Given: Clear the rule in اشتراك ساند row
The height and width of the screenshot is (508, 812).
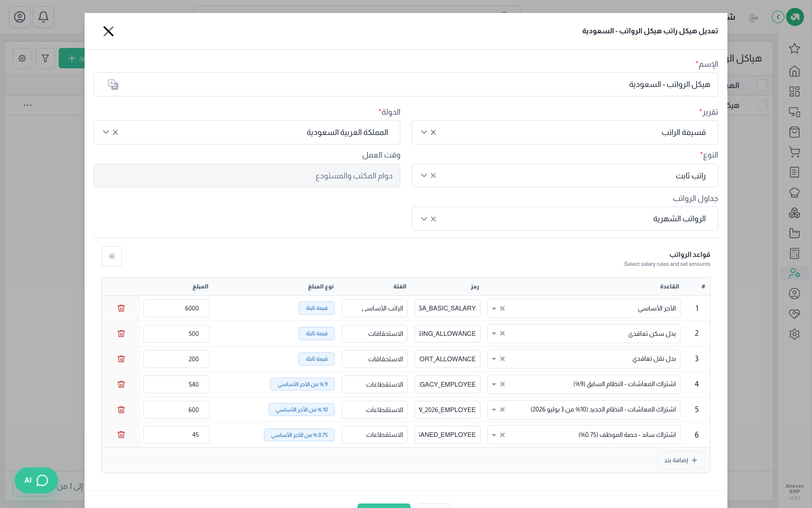Looking at the screenshot, I should [x=502, y=435].
